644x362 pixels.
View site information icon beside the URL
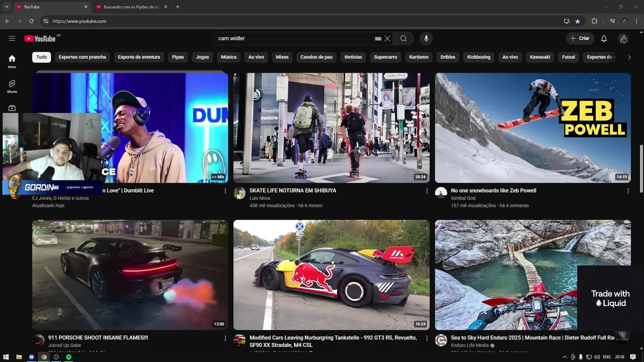(46, 21)
